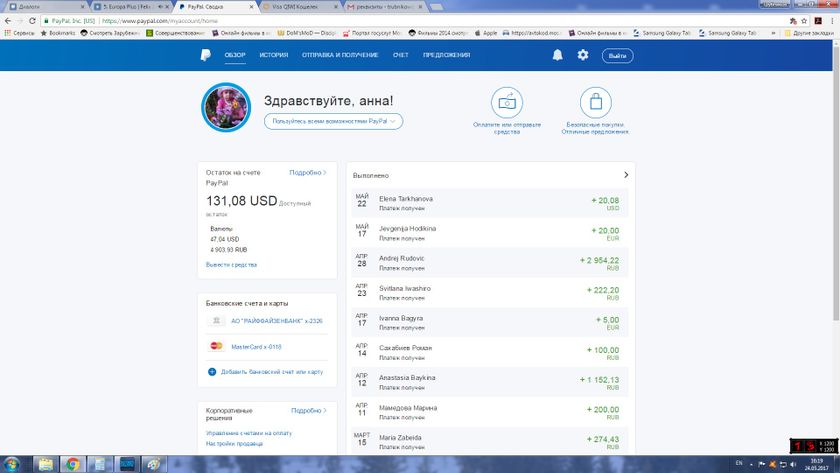
Task: Go to the История menu item
Action: (x=274, y=55)
